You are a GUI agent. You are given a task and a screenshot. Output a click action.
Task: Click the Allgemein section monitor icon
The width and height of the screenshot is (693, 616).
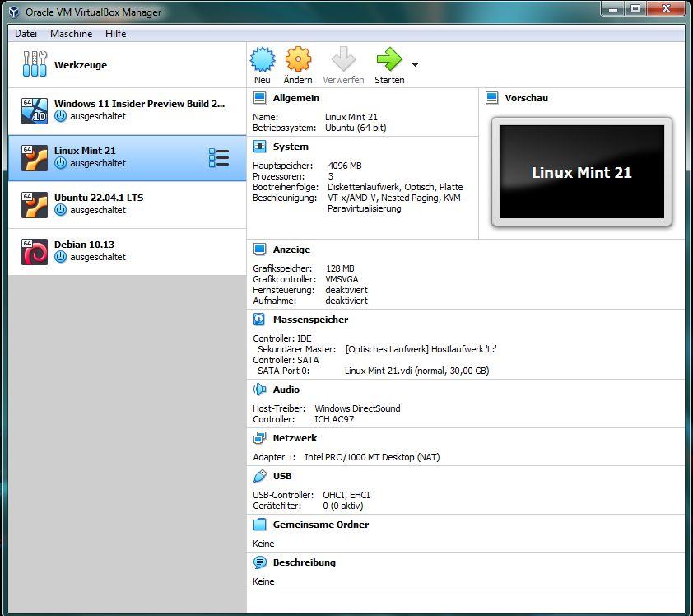pyautogui.click(x=259, y=98)
